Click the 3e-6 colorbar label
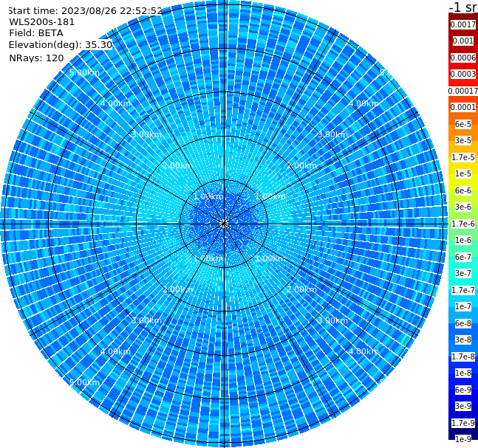 pyautogui.click(x=463, y=207)
